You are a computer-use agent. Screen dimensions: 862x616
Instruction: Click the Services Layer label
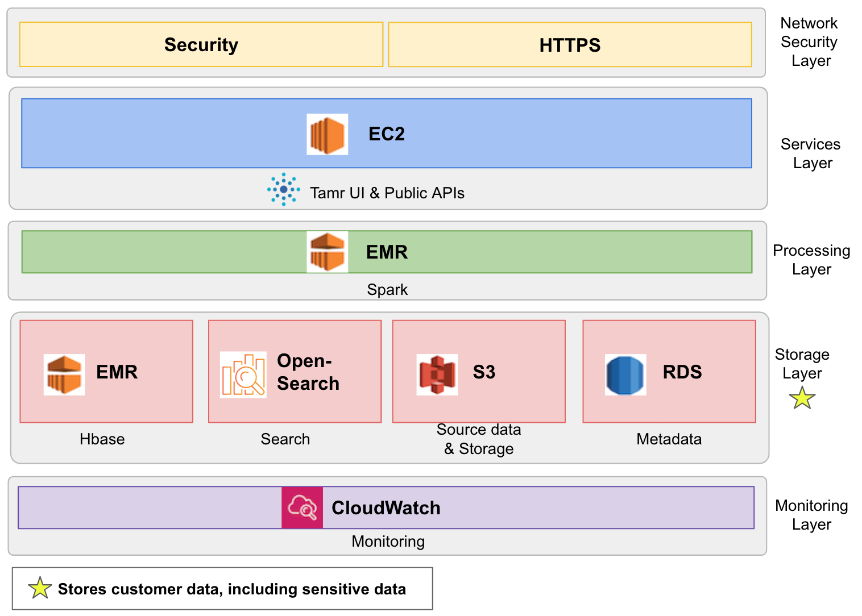click(811, 153)
